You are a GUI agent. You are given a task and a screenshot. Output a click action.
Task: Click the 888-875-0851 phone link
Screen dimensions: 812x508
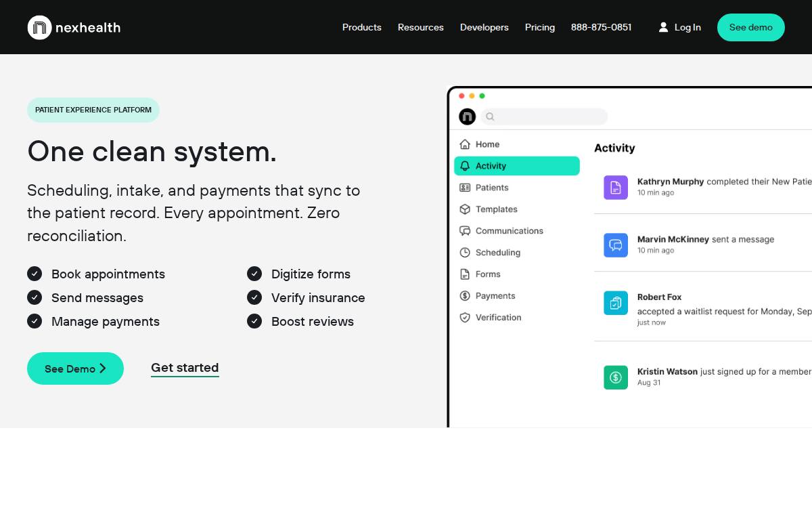click(x=602, y=27)
